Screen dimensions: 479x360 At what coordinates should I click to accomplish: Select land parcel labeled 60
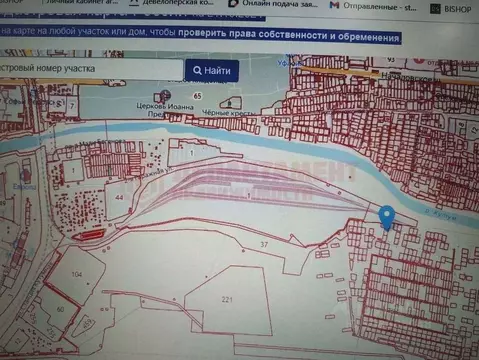60,309
